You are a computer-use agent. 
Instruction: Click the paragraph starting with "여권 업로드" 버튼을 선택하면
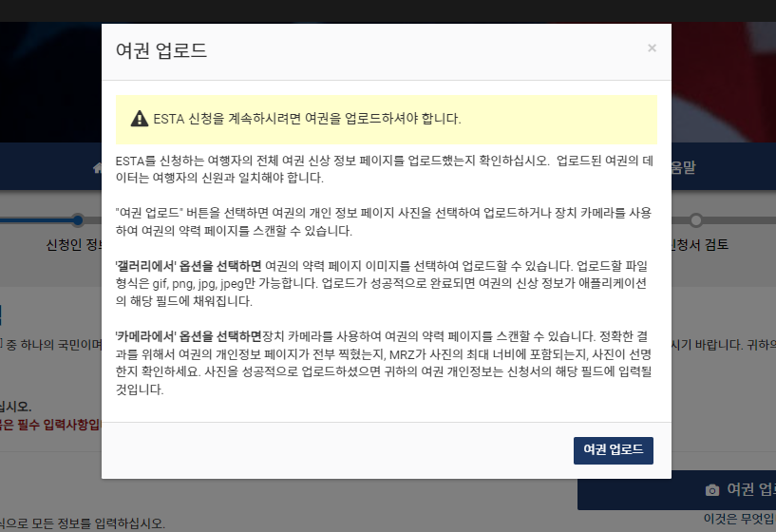click(x=384, y=221)
